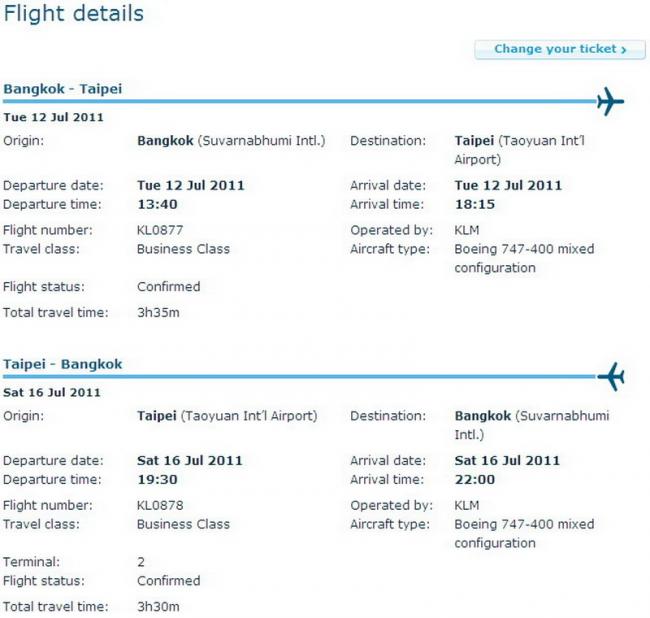Click the return Bangkok destination name
This screenshot has height=618, width=650.
(483, 416)
